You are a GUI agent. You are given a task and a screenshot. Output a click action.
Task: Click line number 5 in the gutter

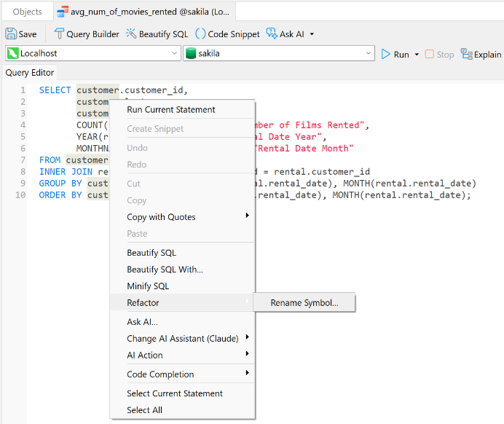pyautogui.click(x=23, y=137)
